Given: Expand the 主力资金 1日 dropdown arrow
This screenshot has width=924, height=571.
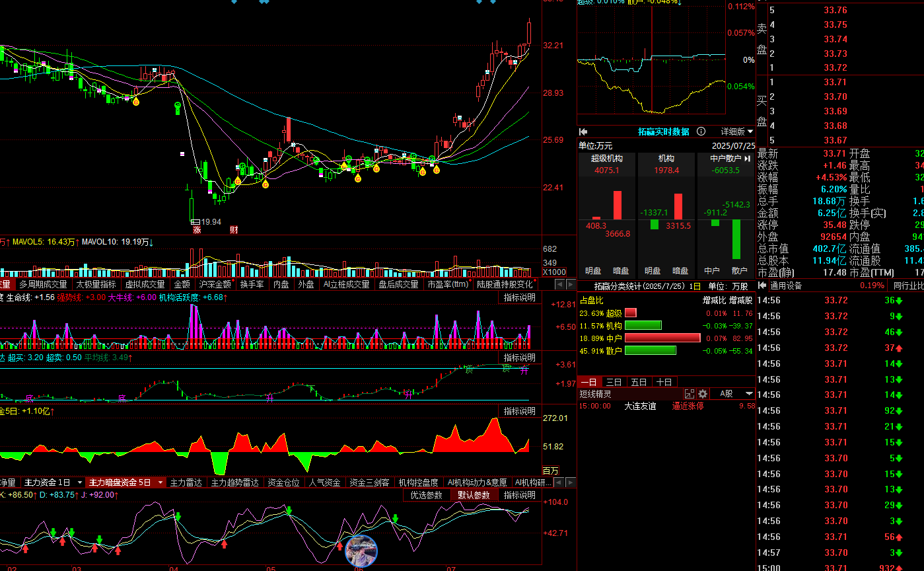Looking at the screenshot, I should [80, 482].
